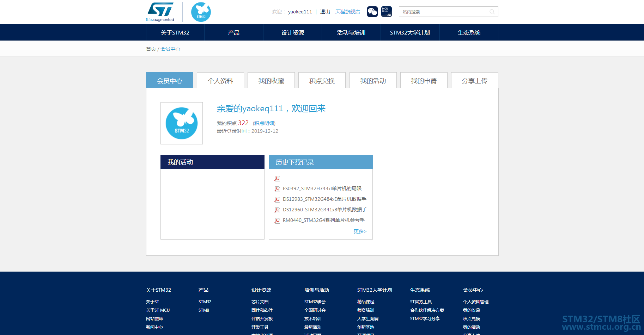Screen dimensions: 644x335
Task: Open the 新闻中心 footer link
Action: [x=154, y=327]
